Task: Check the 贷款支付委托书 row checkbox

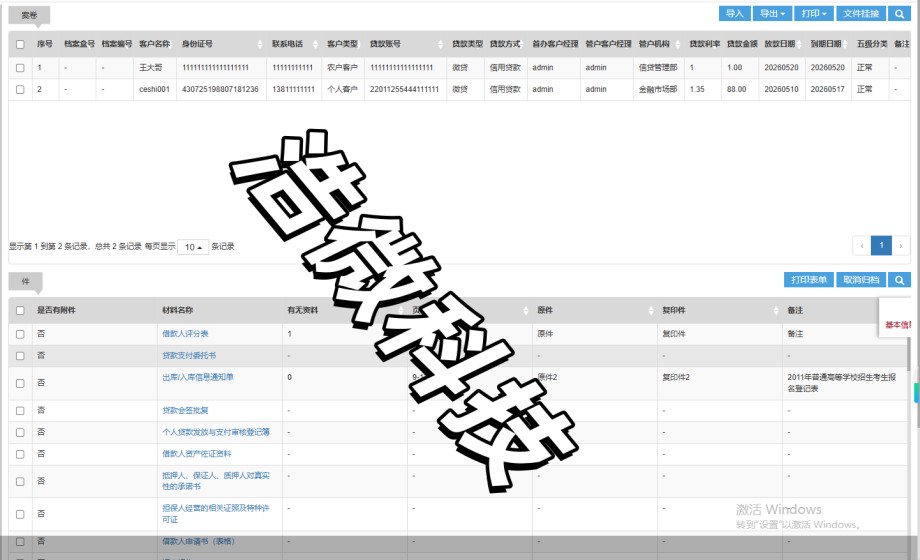Action: click(21, 356)
